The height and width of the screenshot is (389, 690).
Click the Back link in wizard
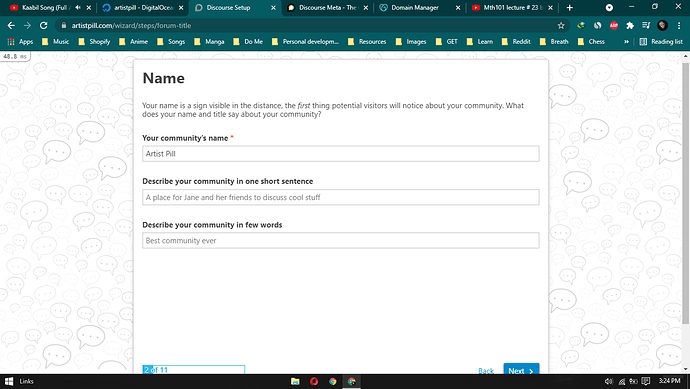(486, 371)
